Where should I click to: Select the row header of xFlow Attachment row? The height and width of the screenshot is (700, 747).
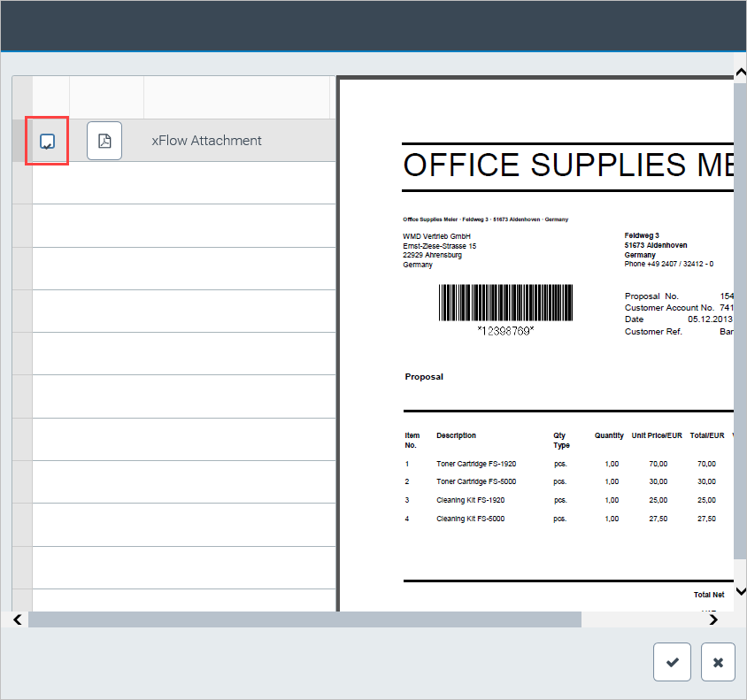coord(22,141)
